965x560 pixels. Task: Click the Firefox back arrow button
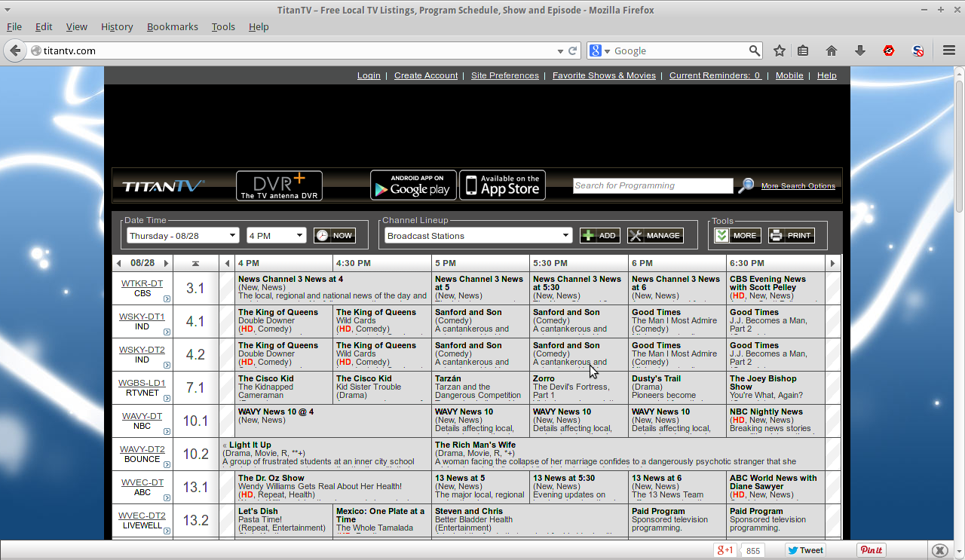(14, 50)
